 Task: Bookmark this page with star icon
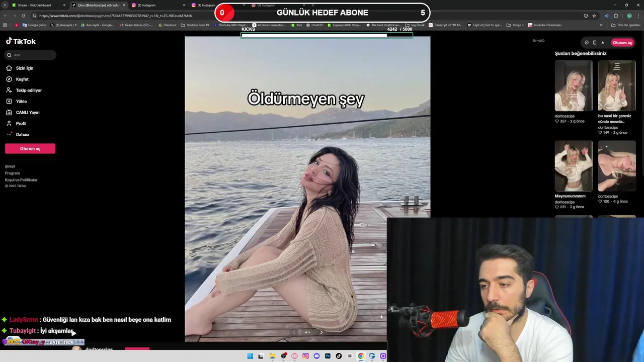[x=594, y=16]
